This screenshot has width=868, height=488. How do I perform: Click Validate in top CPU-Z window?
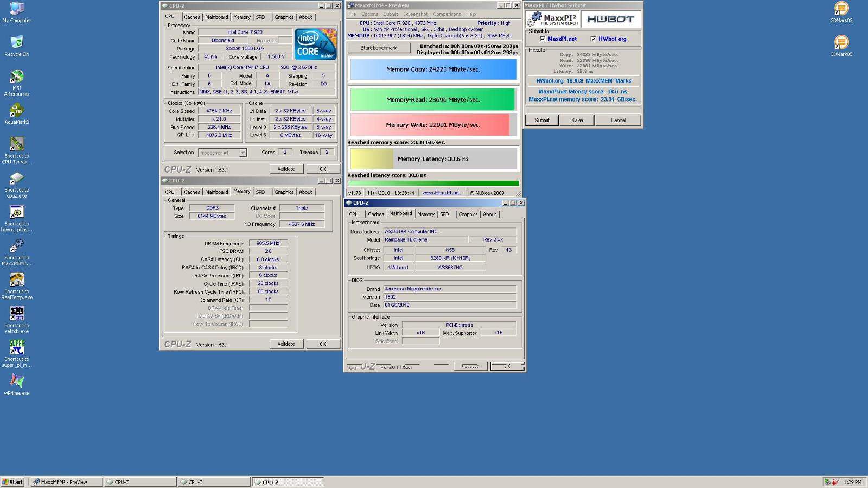click(286, 169)
